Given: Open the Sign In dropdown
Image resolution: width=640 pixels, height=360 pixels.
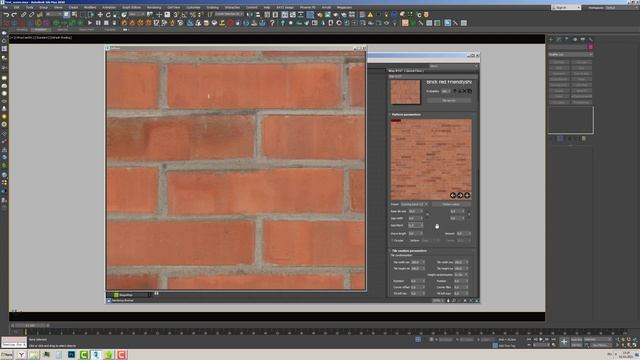Looking at the screenshot, I should [x=565, y=7].
